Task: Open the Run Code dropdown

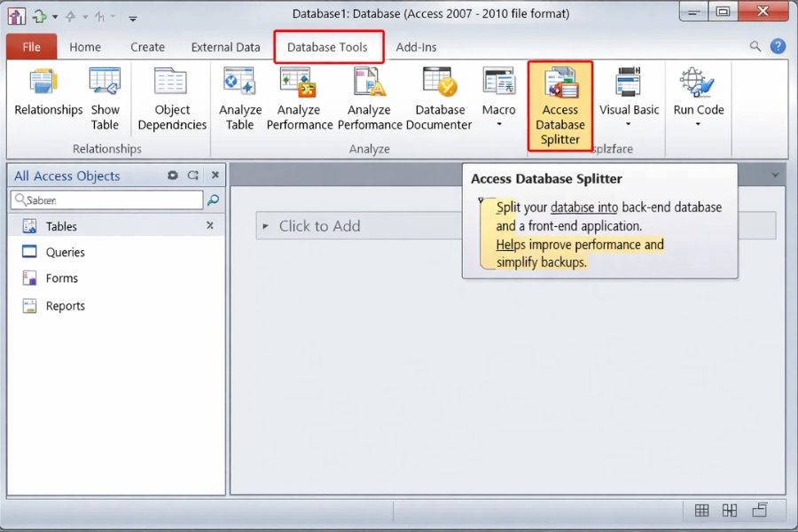Action: [x=698, y=125]
